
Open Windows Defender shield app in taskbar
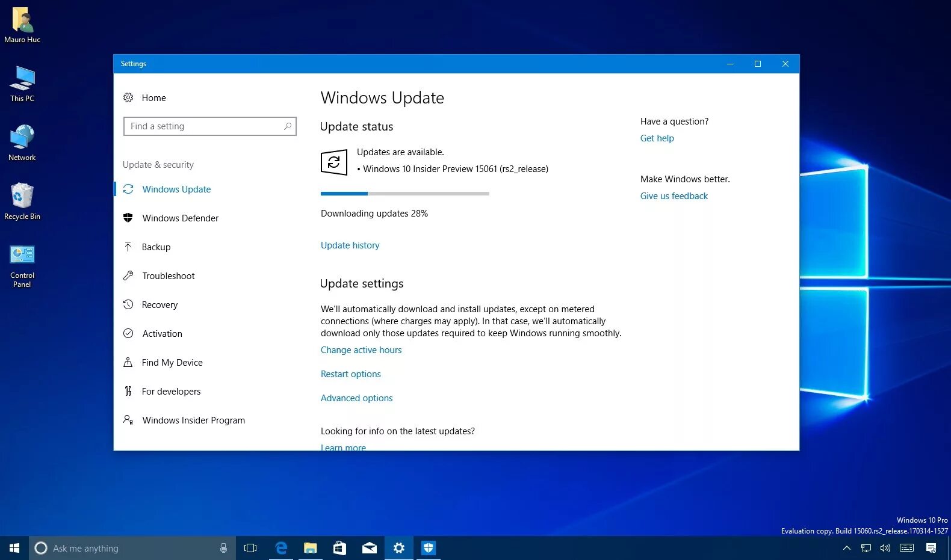point(428,548)
